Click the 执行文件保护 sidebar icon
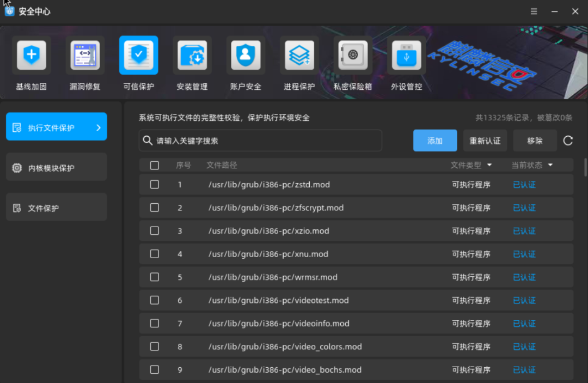The height and width of the screenshot is (383, 588). coord(17,127)
